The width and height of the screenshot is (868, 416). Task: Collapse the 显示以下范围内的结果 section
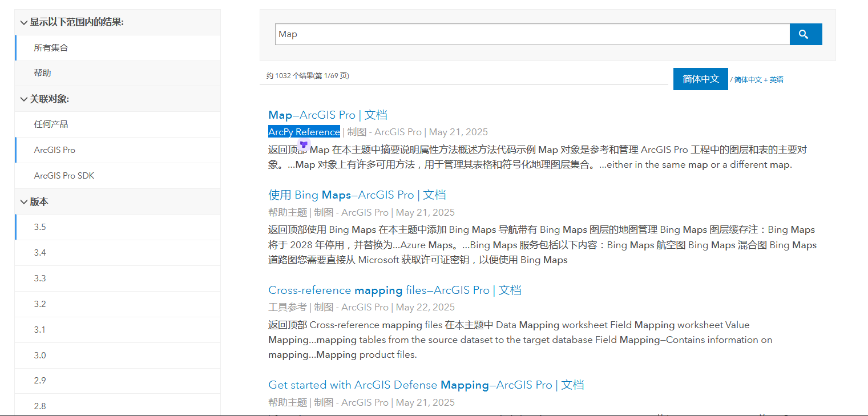(118, 22)
